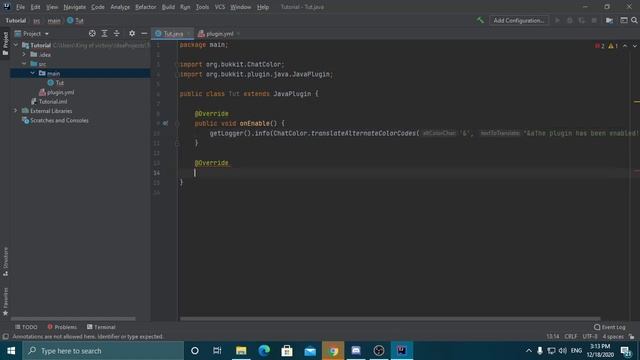Click UTF-8 encoding in status bar
640x360 pixels.
(590, 336)
